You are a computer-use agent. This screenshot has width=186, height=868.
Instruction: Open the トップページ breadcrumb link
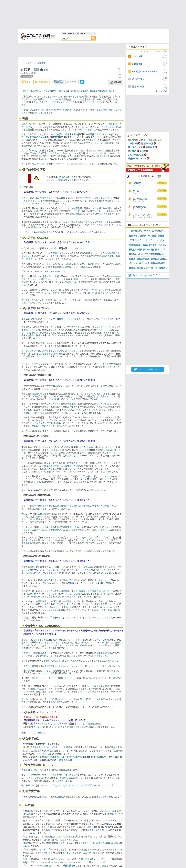pos(30,63)
